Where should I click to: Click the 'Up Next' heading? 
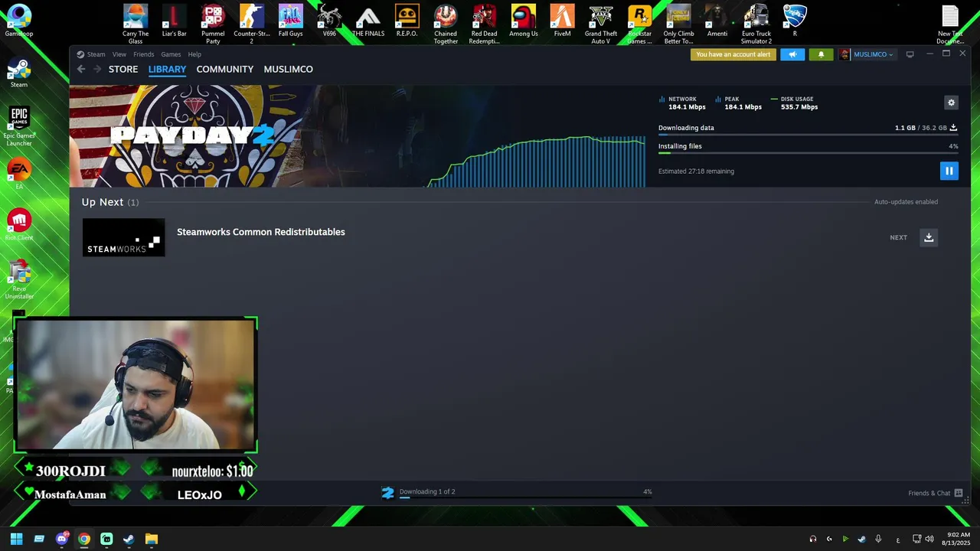point(102,202)
